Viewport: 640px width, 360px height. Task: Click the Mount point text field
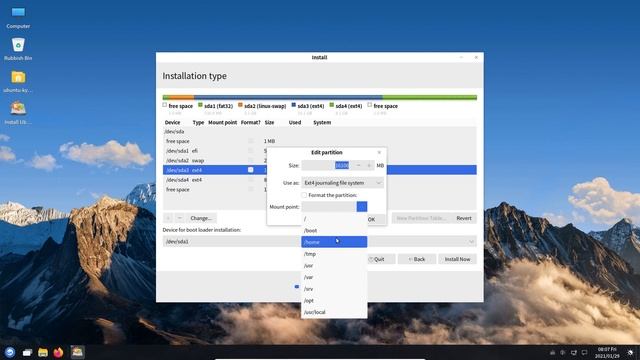point(329,207)
